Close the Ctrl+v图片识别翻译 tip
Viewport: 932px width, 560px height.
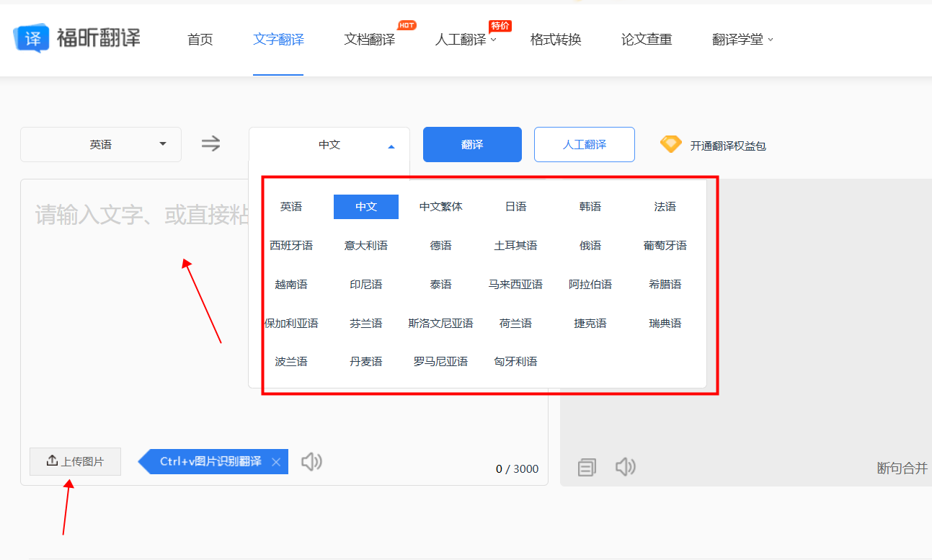pyautogui.click(x=276, y=462)
